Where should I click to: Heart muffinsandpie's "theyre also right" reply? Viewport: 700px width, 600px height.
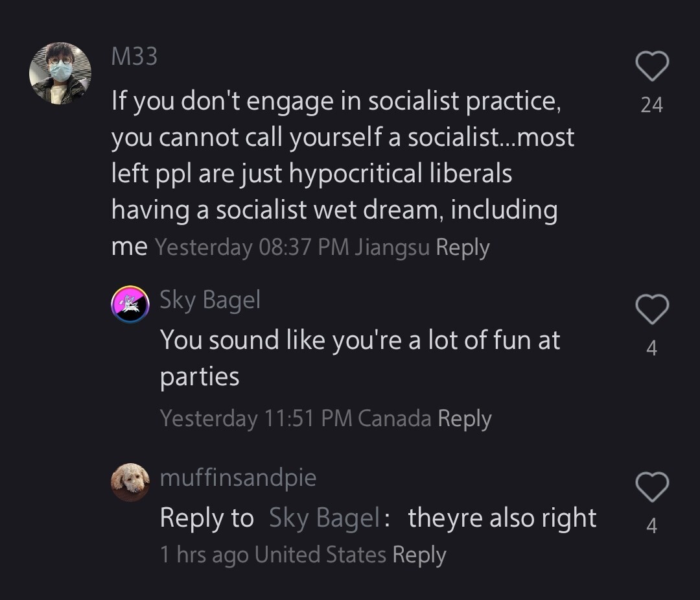pos(651,486)
